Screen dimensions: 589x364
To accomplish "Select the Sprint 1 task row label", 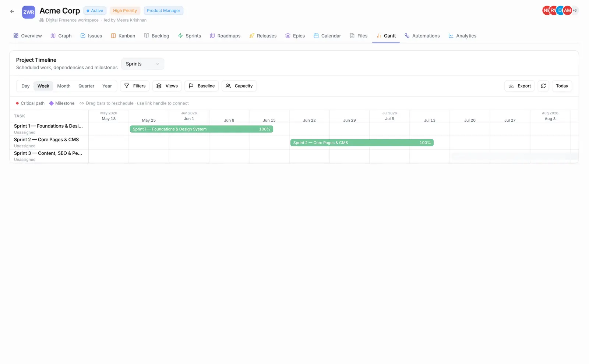I will (x=48, y=126).
